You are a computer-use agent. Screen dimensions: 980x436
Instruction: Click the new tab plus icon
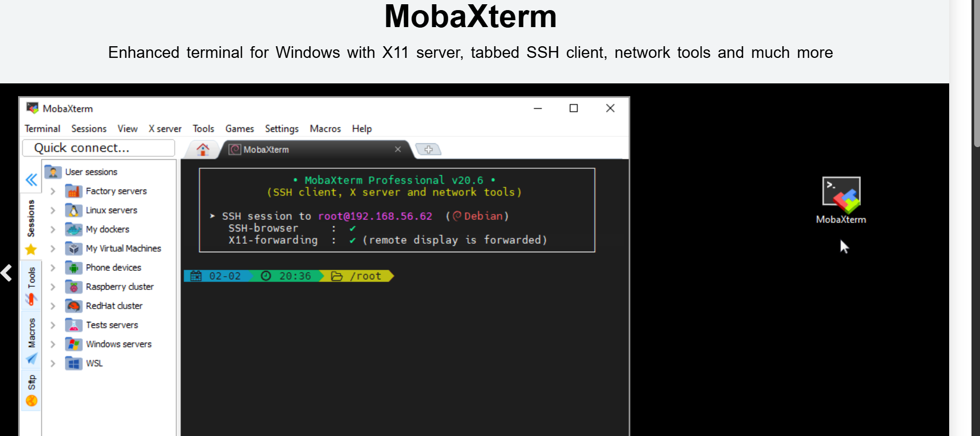point(428,150)
